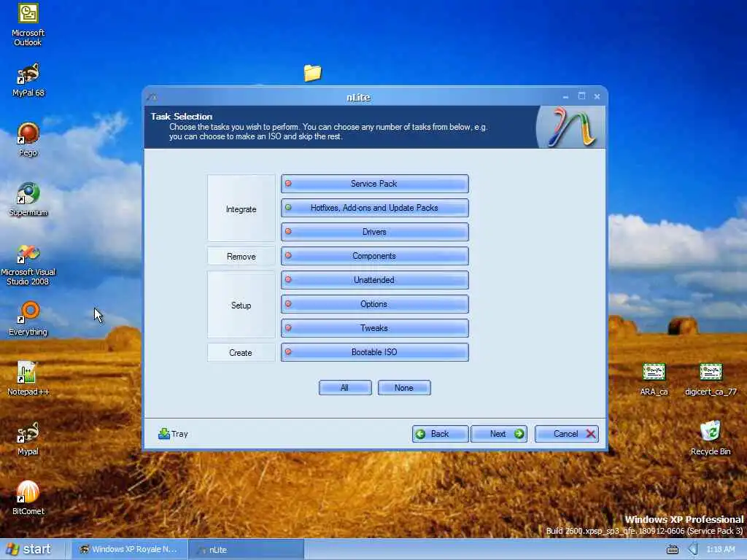Screen dimensions: 747x560
Task: Click the system clock showing 1:18 AM
Action: [720, 549]
